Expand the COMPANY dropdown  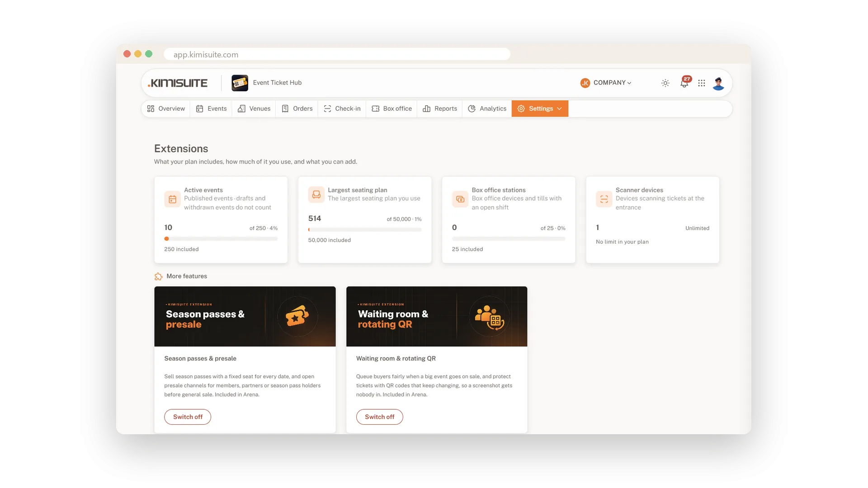pos(606,83)
